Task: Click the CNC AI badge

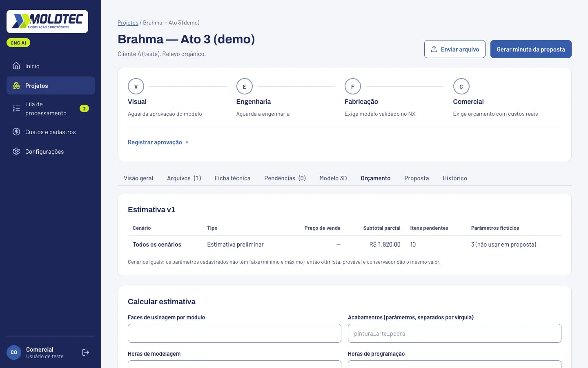Action: tap(18, 43)
